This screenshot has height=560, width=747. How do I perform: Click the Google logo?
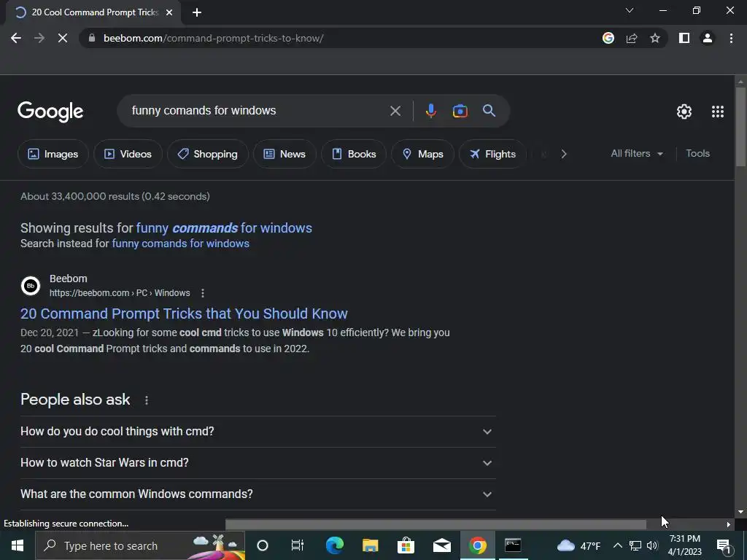[x=50, y=112]
